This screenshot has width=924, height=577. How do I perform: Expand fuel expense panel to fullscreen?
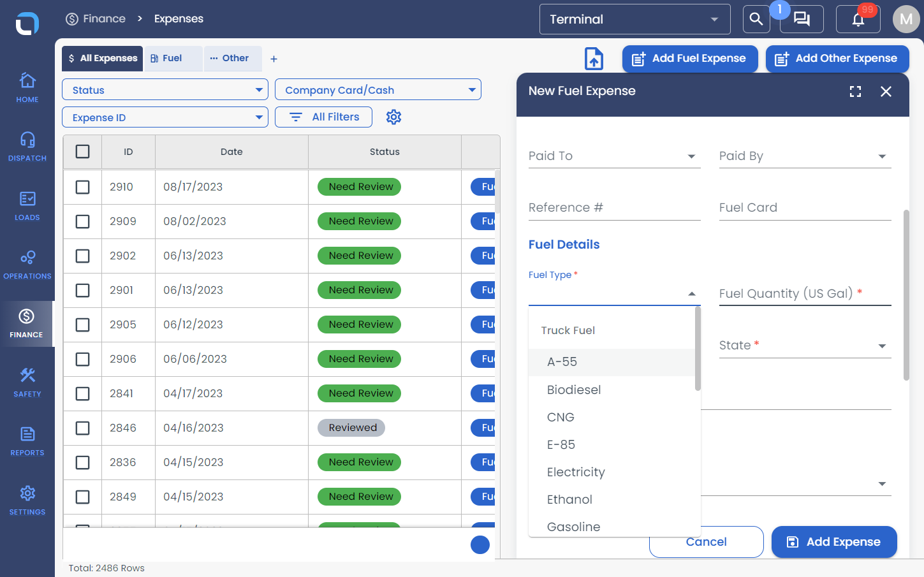[855, 92]
